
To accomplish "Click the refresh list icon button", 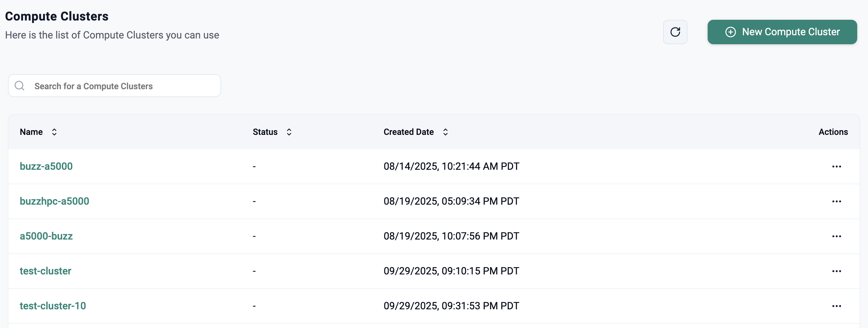I will click(675, 32).
